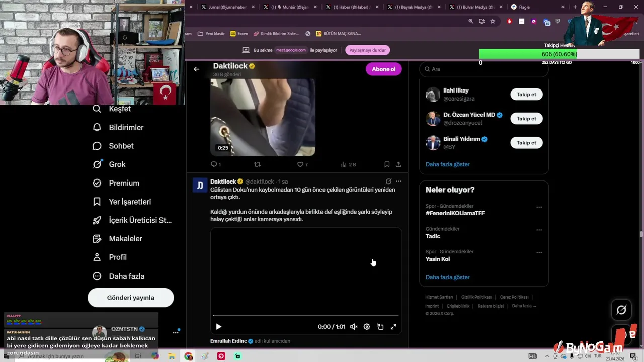Open the #FeneriniKOLlamaTFF trend
644x362 pixels.
coord(455,213)
